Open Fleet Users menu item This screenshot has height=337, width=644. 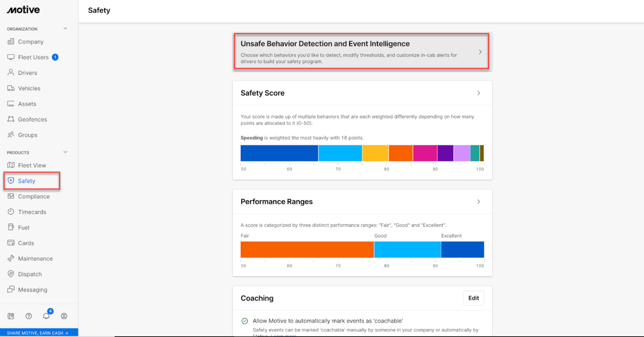tap(33, 57)
